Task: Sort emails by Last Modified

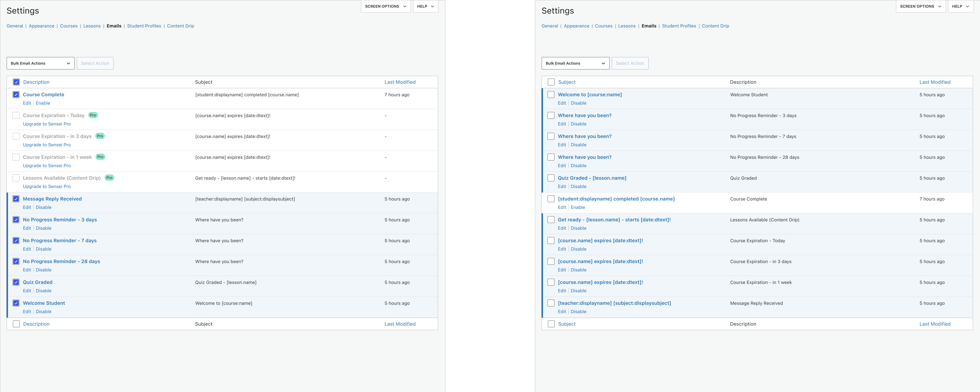Action: (x=400, y=82)
